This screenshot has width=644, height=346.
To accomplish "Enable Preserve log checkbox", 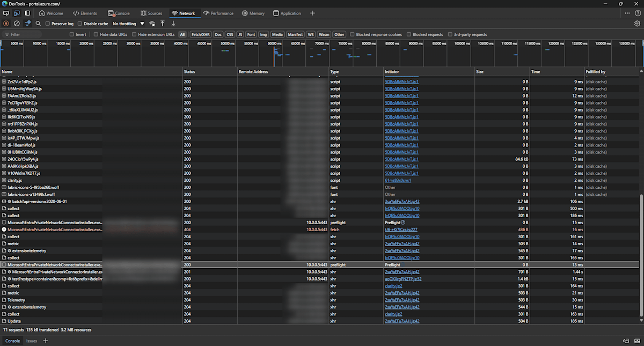I will (x=48, y=24).
